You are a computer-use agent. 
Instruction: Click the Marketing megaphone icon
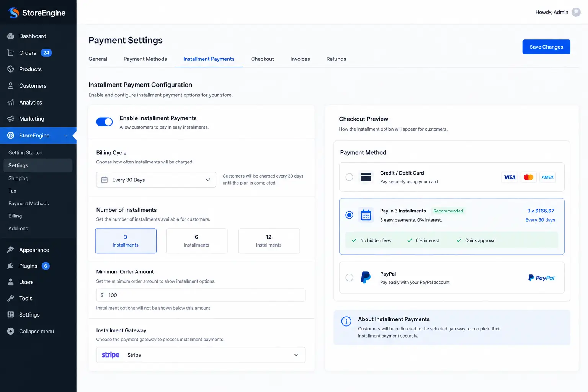tap(11, 119)
